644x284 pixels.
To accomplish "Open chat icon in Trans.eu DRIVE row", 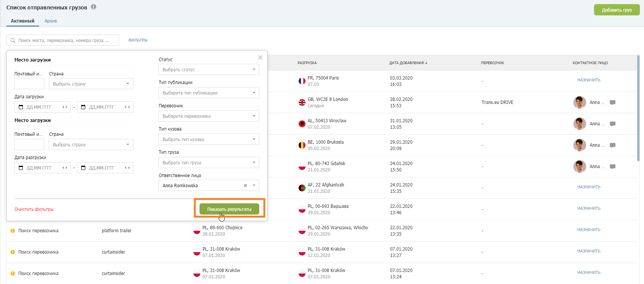I will point(612,102).
